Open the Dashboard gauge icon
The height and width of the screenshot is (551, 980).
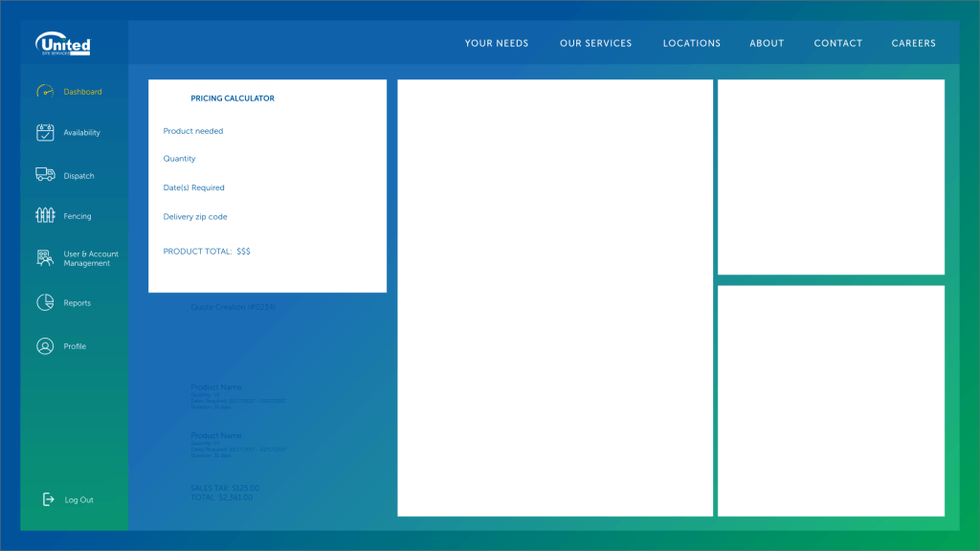pos(45,92)
